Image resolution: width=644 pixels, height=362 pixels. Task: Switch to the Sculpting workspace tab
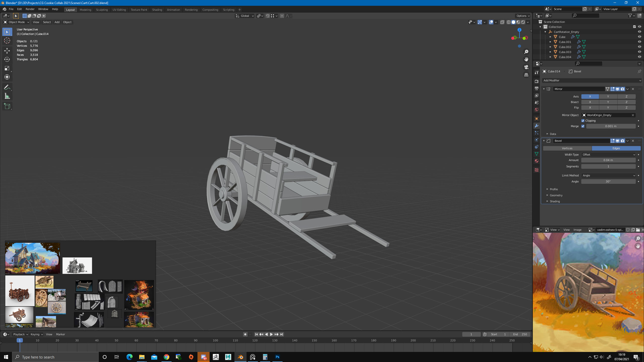(102, 10)
